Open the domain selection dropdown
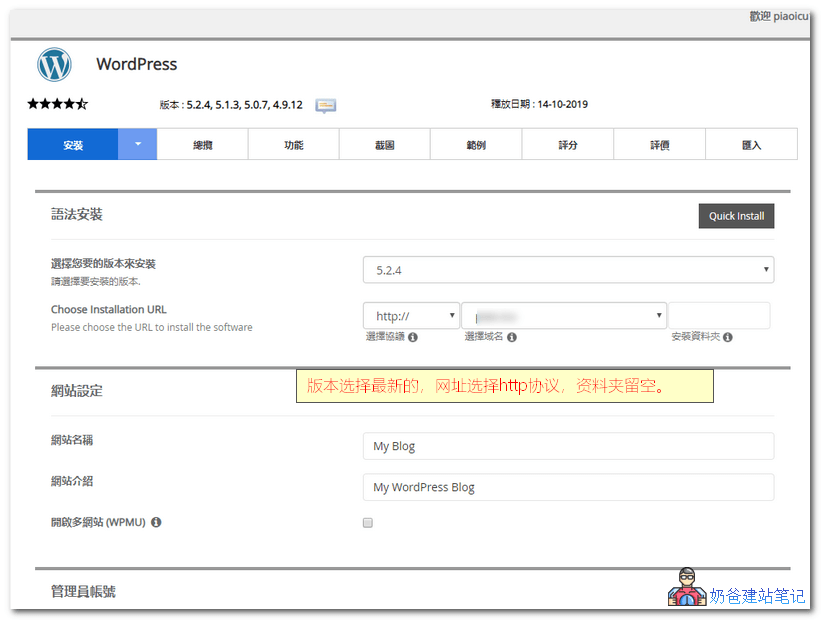Viewport: 821px width, 620px height. pos(563,315)
